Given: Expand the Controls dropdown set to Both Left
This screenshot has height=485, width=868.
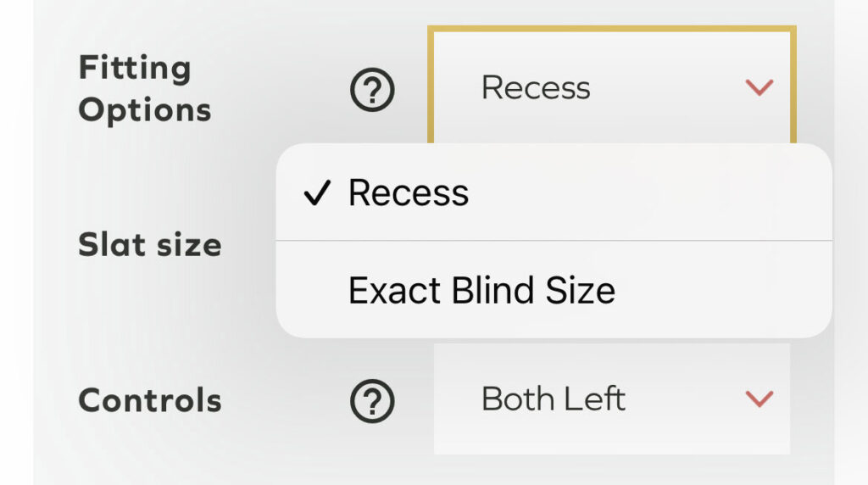Looking at the screenshot, I should click(x=611, y=399).
